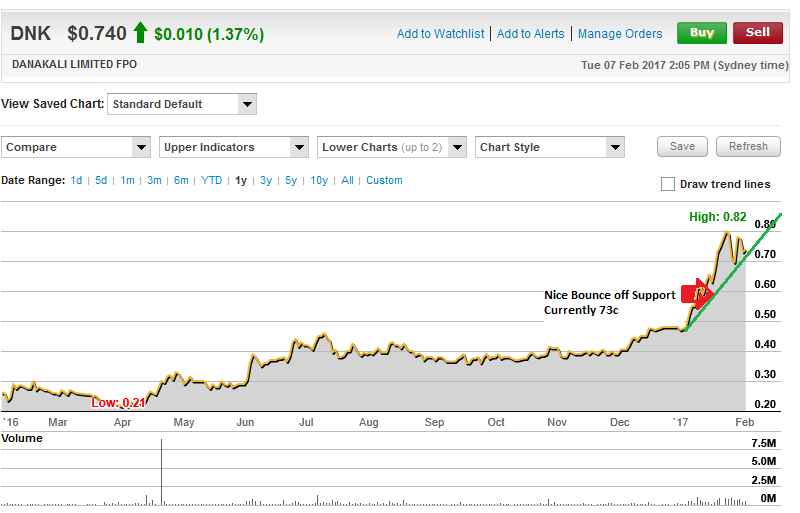Click the green Buy button
This screenshot has width=800, height=513.
click(702, 33)
